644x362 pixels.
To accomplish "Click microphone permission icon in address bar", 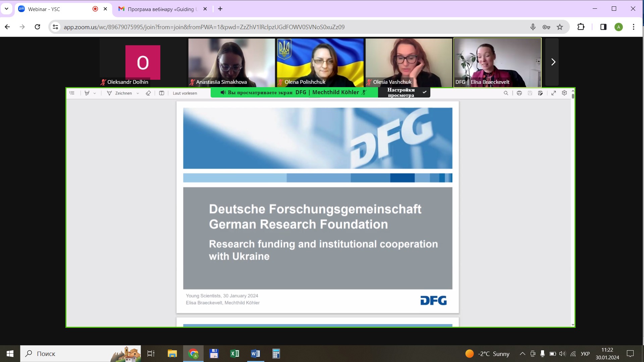I will (x=533, y=27).
